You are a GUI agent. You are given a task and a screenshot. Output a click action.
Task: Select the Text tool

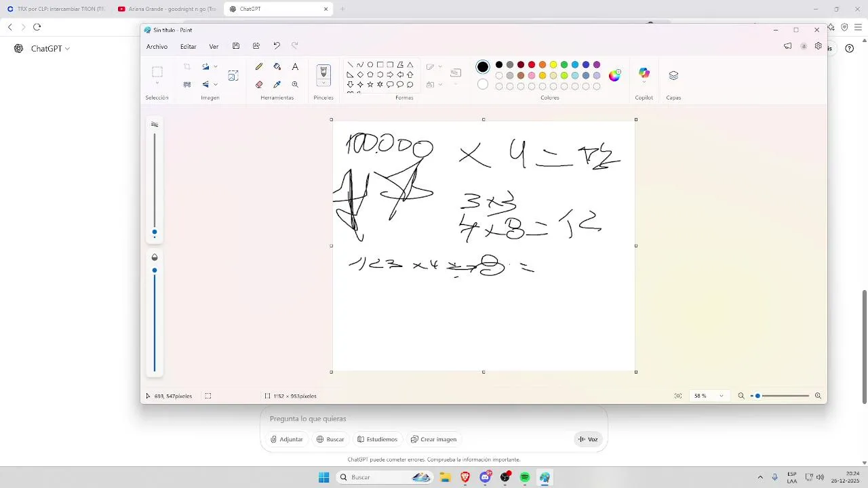[x=295, y=66]
